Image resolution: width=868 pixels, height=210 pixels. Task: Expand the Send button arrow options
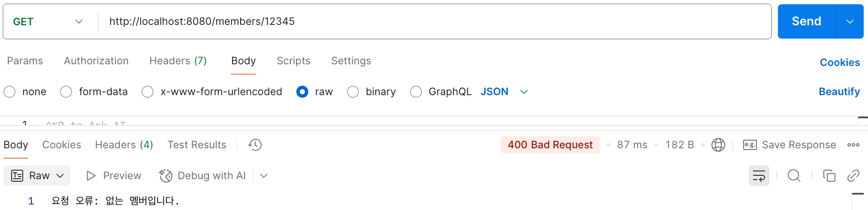point(850,21)
